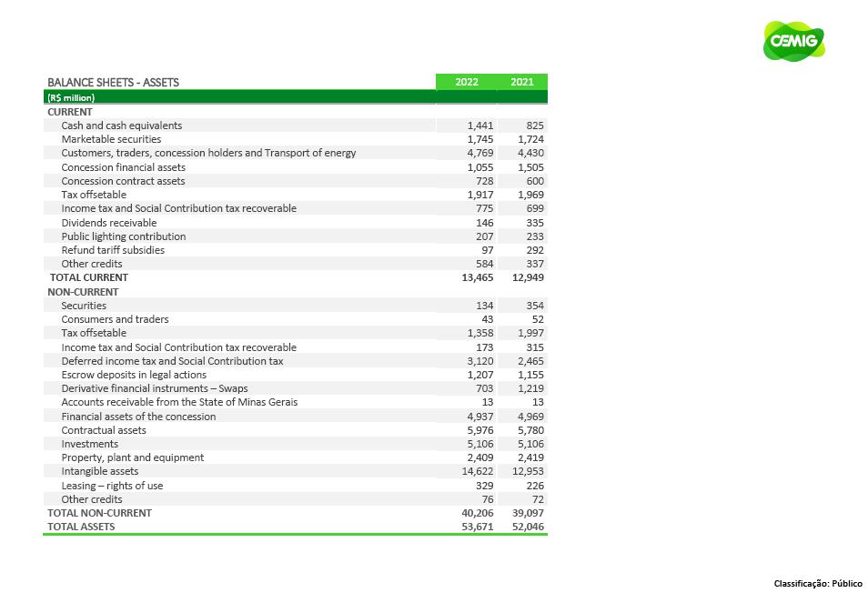This screenshot has width=868, height=613.
Task: Click the Property, plant and equipment label
Action: tap(132, 457)
